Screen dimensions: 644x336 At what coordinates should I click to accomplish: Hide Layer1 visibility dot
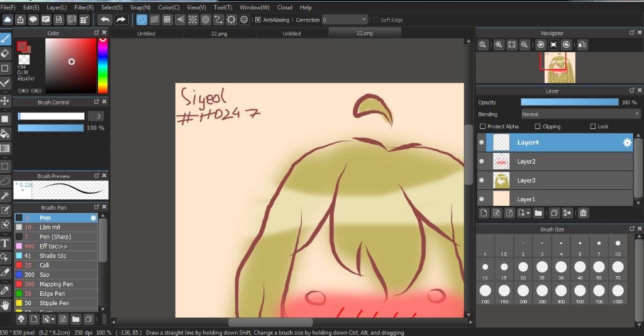click(x=481, y=199)
